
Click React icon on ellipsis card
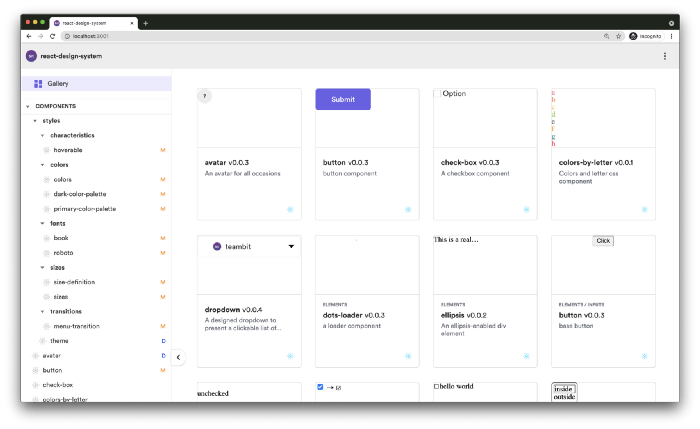pyautogui.click(x=526, y=356)
